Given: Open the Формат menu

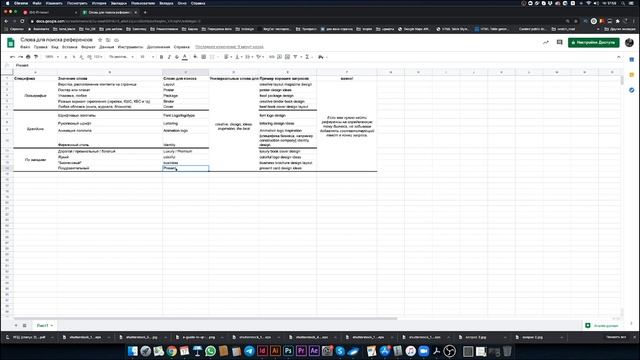Looking at the screenshot, I should pyautogui.click(x=88, y=47).
